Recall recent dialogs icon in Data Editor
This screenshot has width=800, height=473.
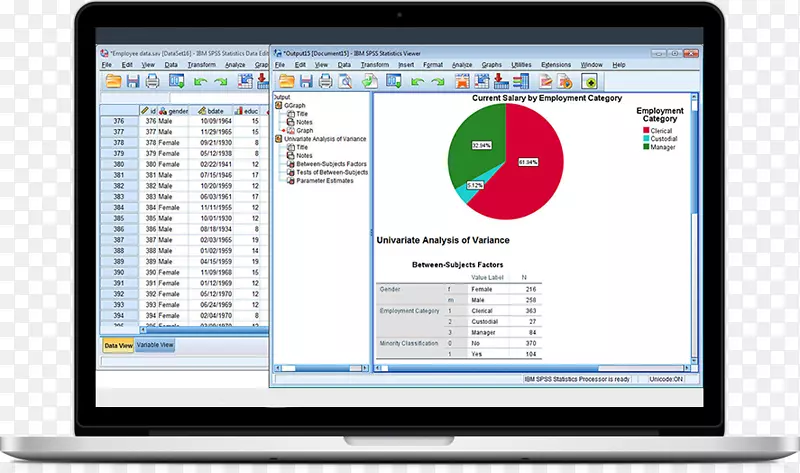pos(177,81)
